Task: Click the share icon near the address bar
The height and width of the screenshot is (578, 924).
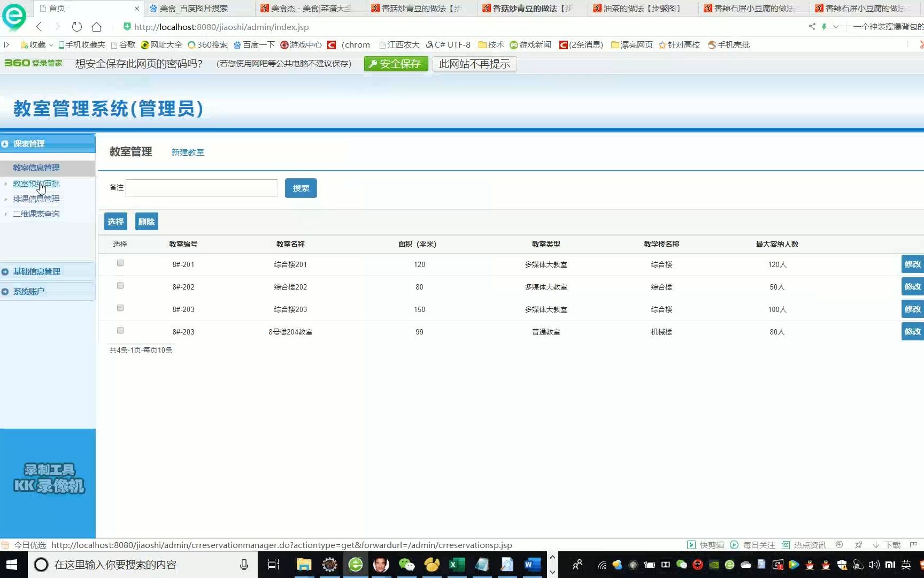Action: (x=811, y=26)
